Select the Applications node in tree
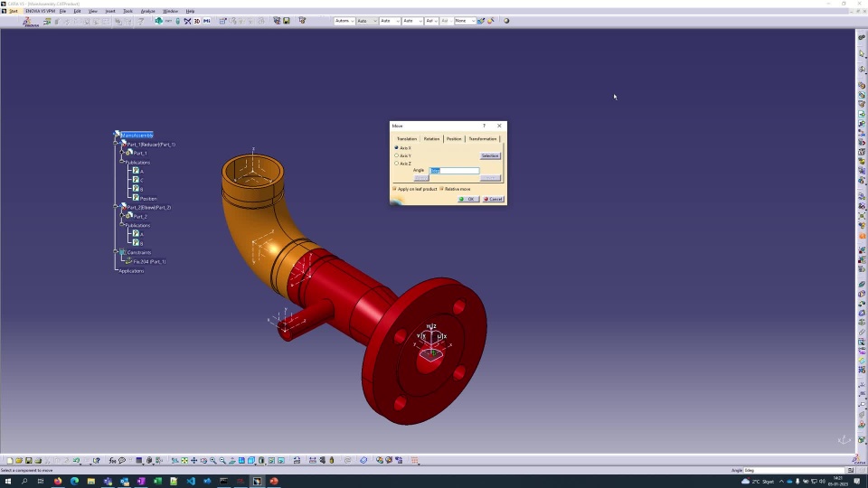 pyautogui.click(x=131, y=271)
